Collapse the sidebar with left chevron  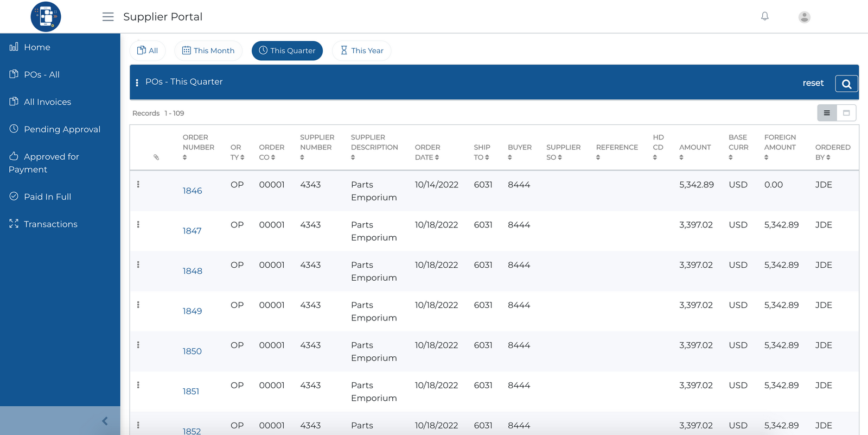[x=105, y=421]
